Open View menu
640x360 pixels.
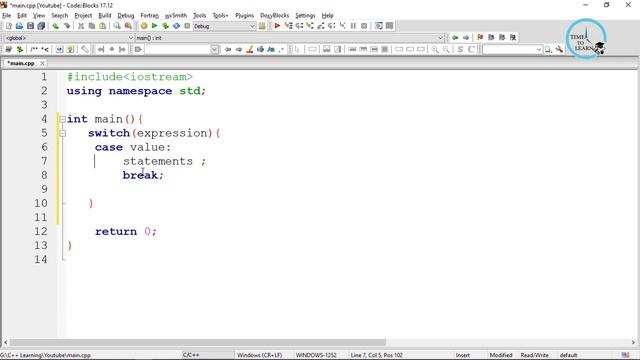click(x=39, y=16)
